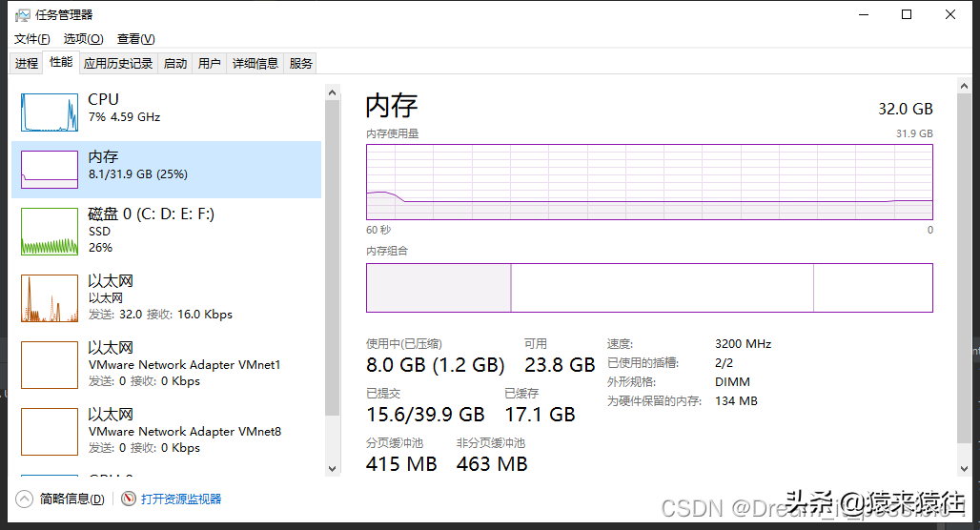Collapse view with 简略信息 chevron icon
The height and width of the screenshot is (530, 980).
pos(24,499)
